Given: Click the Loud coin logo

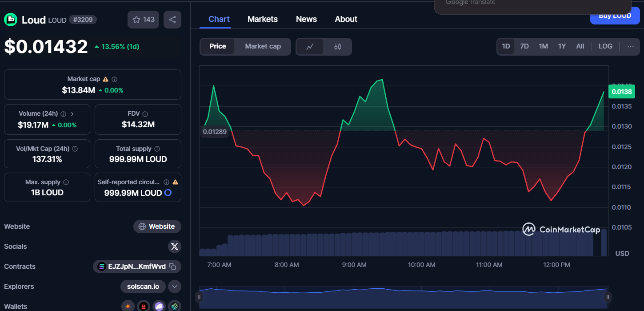Looking at the screenshot, I should tap(11, 20).
